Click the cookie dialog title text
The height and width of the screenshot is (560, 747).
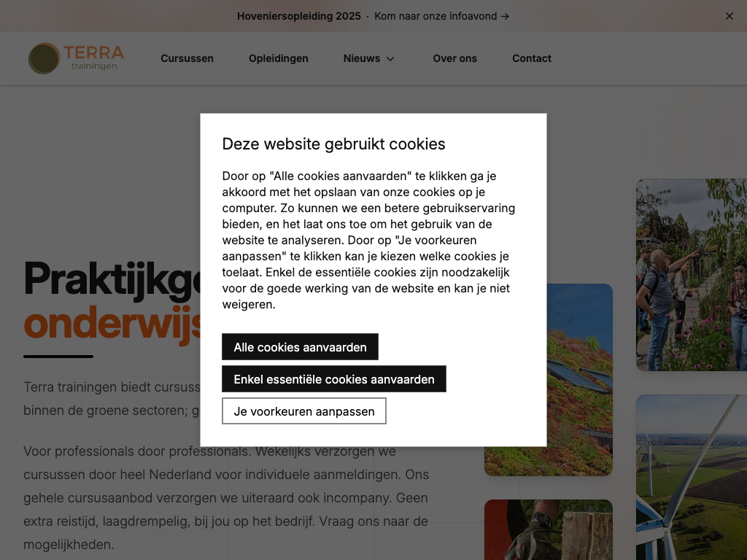333,144
